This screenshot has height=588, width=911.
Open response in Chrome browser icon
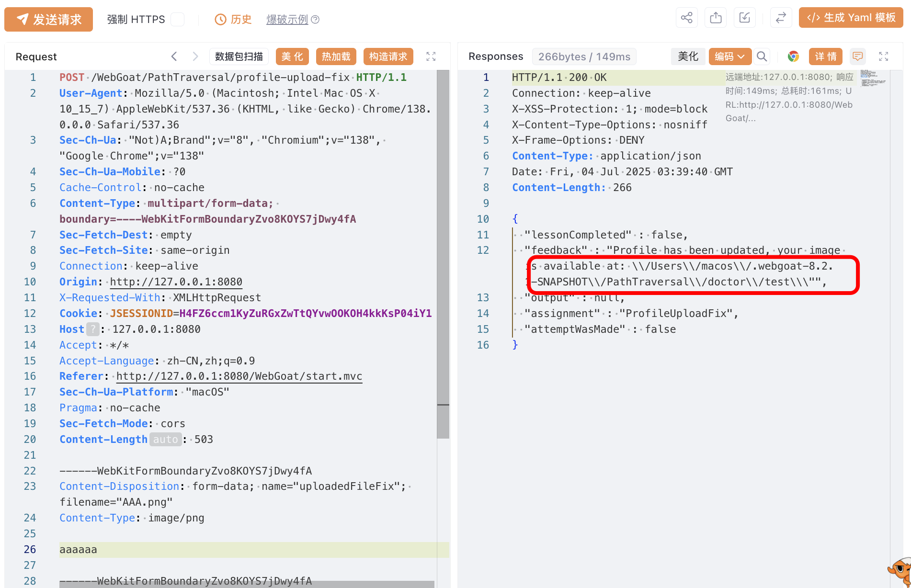[794, 57]
